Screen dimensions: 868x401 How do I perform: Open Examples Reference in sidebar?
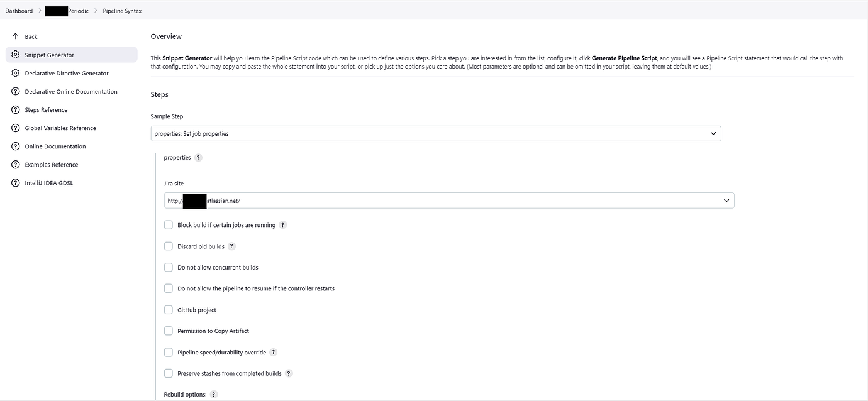pyautogui.click(x=52, y=165)
